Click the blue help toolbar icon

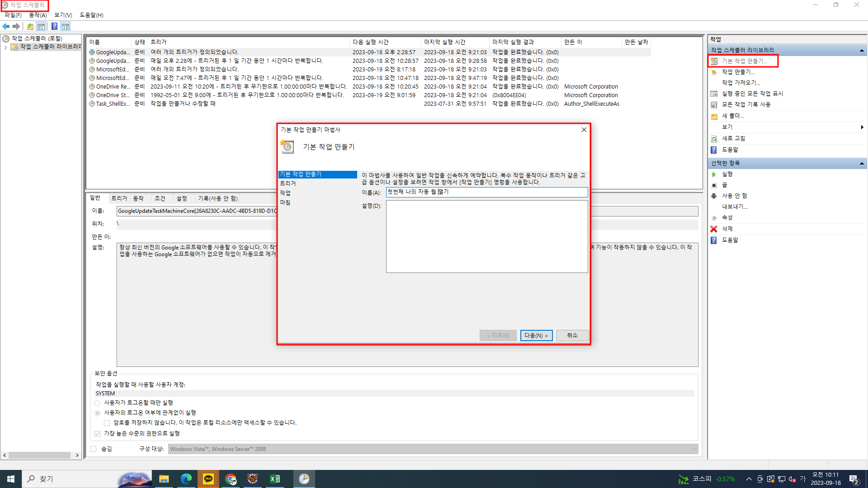pos(54,26)
